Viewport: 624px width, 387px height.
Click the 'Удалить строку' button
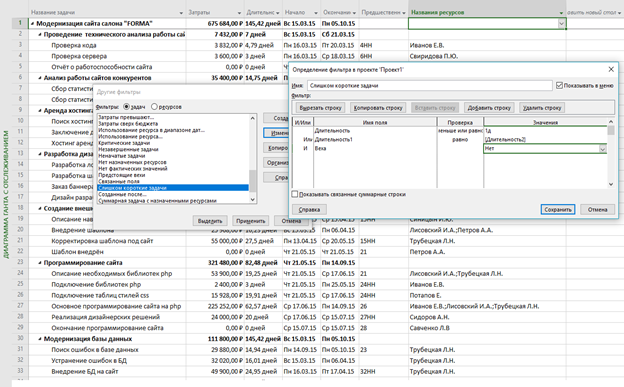point(542,108)
